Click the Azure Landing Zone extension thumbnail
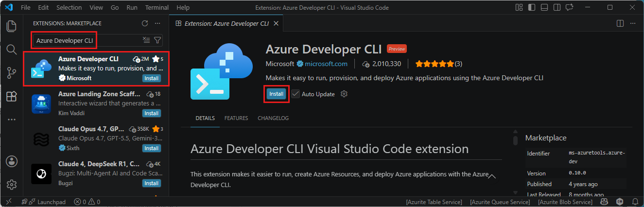The image size is (644, 207). point(41,104)
